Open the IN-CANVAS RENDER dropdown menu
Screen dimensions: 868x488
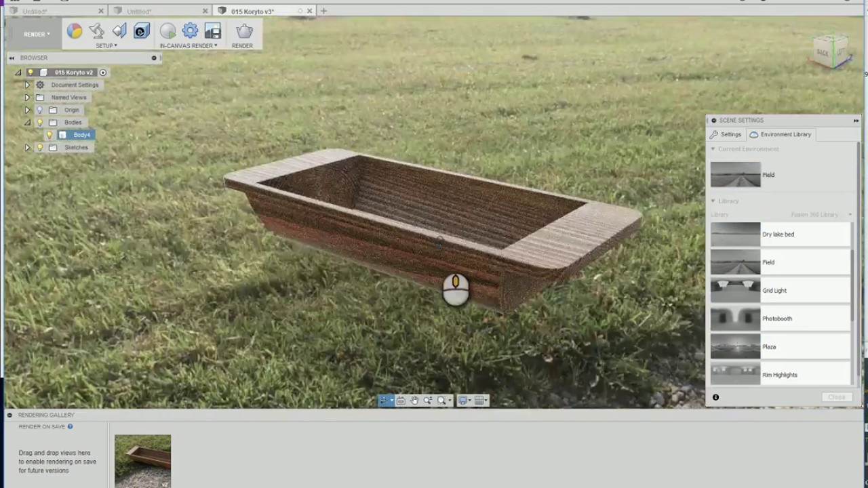[x=189, y=46]
